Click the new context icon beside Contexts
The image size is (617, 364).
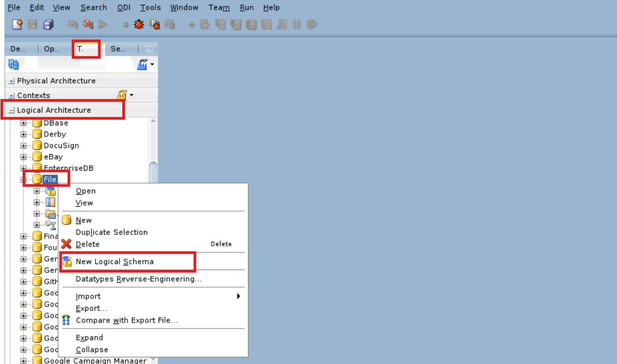122,95
